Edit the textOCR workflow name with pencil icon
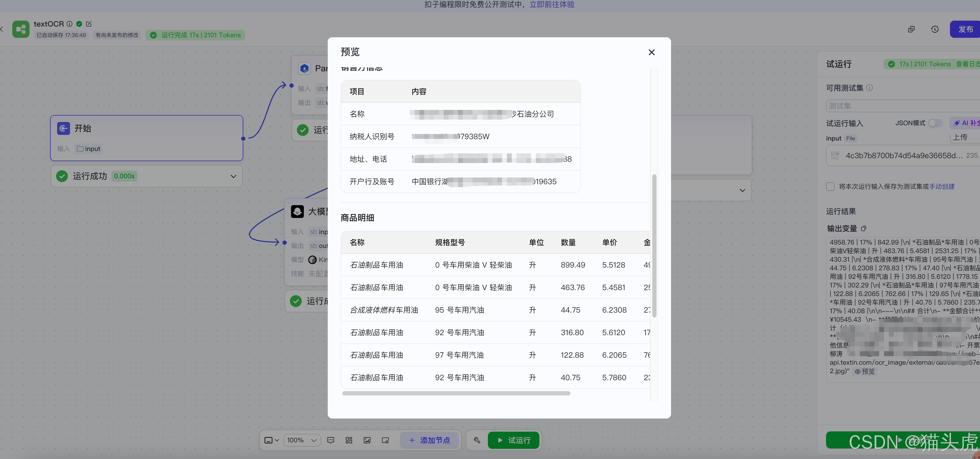 coord(89,24)
